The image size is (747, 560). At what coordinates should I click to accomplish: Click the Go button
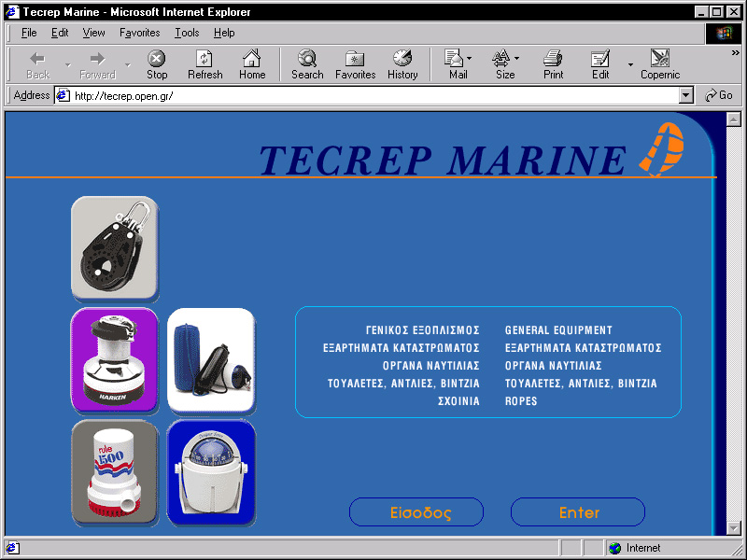(718, 95)
